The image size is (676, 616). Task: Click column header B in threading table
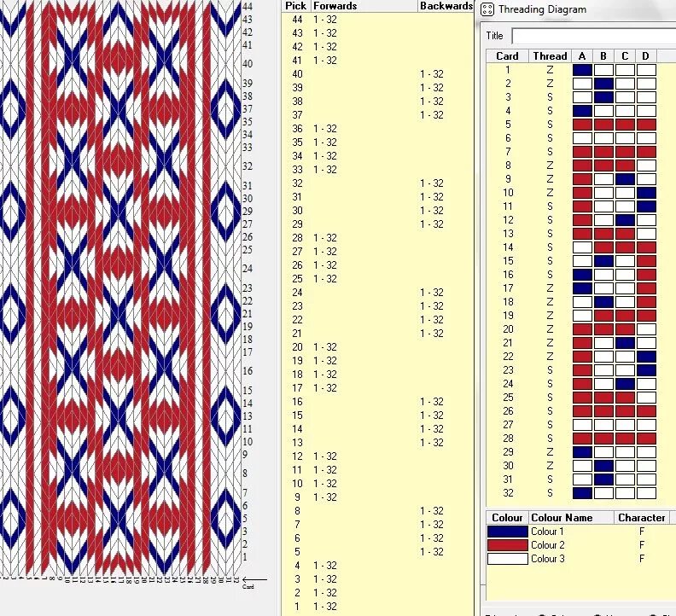point(603,56)
